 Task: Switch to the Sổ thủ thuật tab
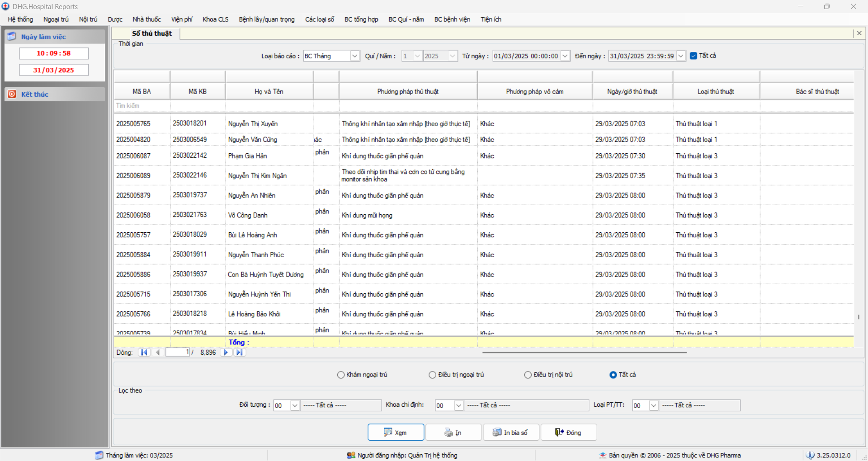tap(152, 33)
